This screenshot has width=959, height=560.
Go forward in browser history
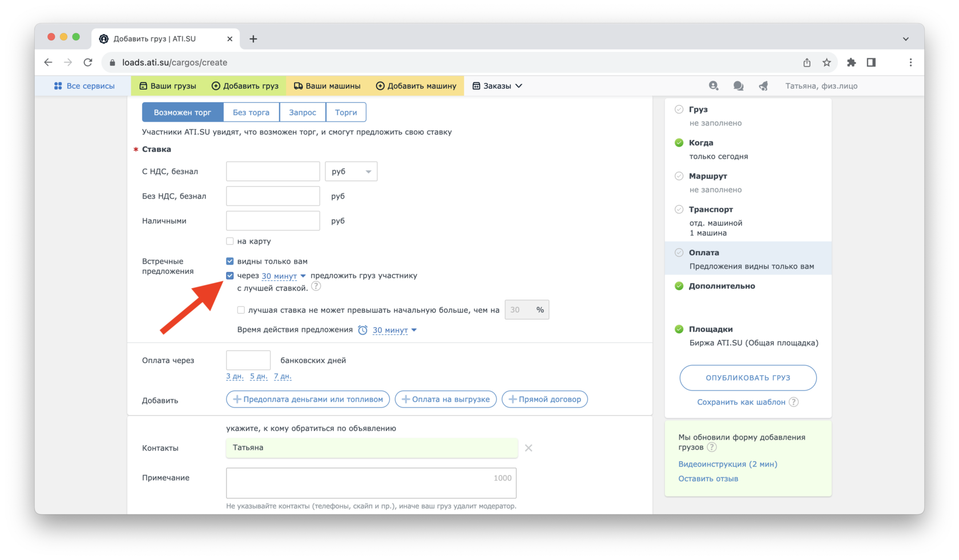[x=68, y=62]
